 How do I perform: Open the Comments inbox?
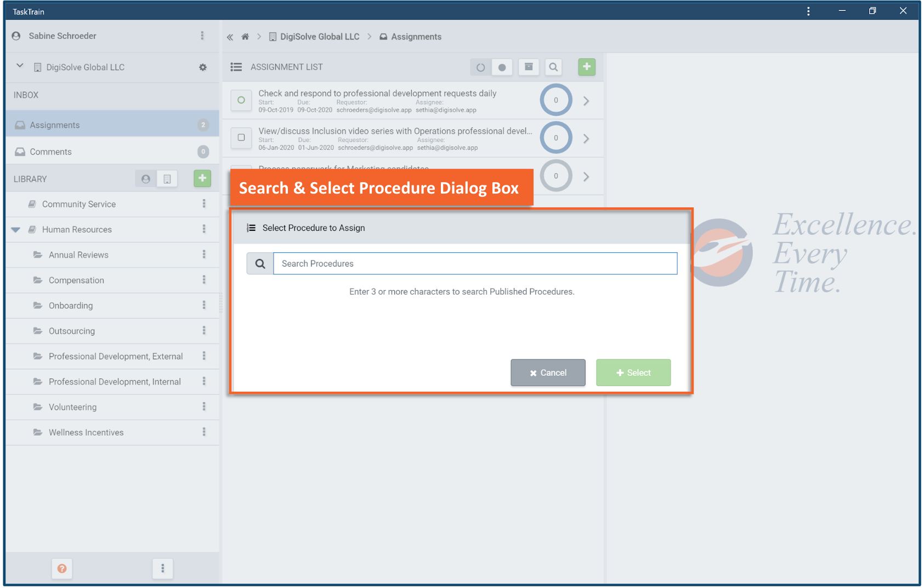coord(112,151)
